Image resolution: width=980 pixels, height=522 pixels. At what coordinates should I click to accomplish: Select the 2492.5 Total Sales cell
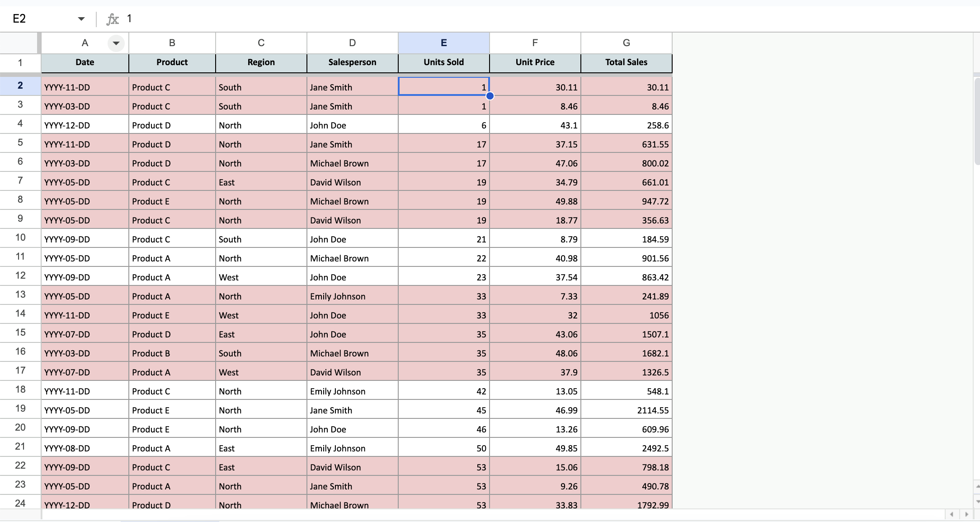[626, 448]
